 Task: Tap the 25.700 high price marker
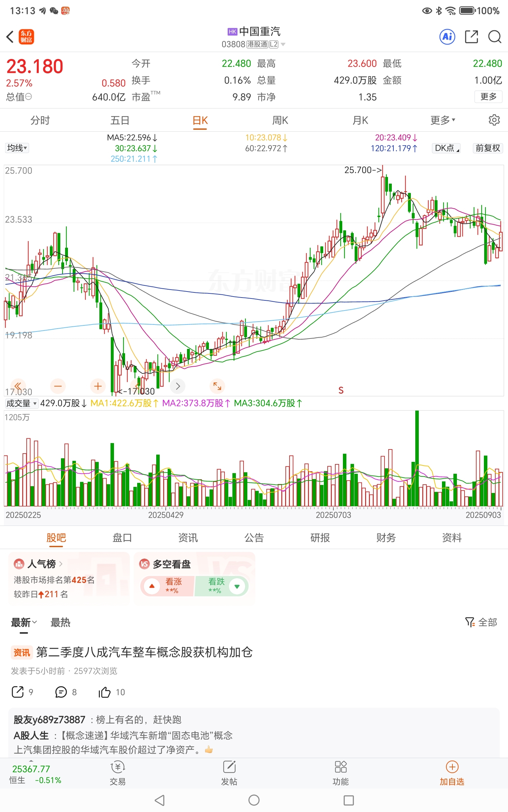(x=363, y=170)
